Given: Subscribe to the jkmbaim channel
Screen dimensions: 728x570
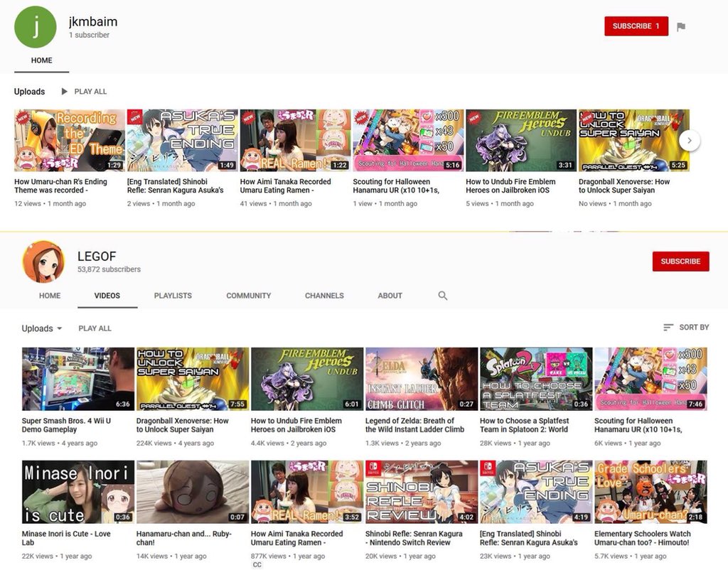Looking at the screenshot, I should [636, 26].
